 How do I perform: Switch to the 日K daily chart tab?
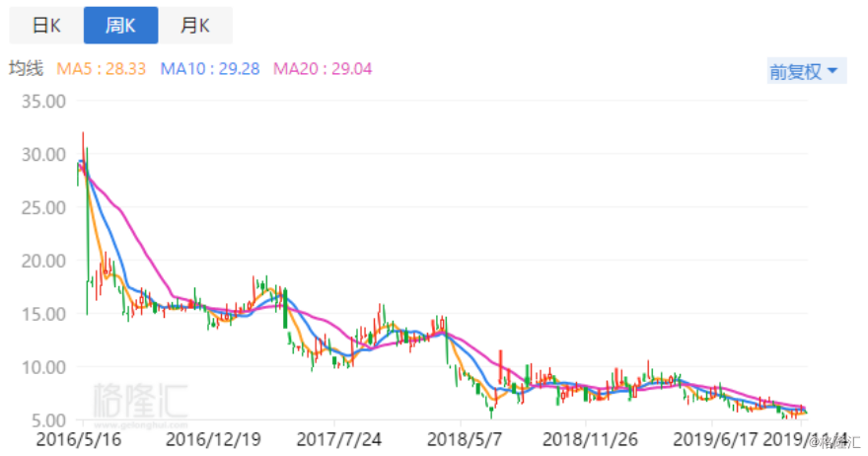click(46, 26)
